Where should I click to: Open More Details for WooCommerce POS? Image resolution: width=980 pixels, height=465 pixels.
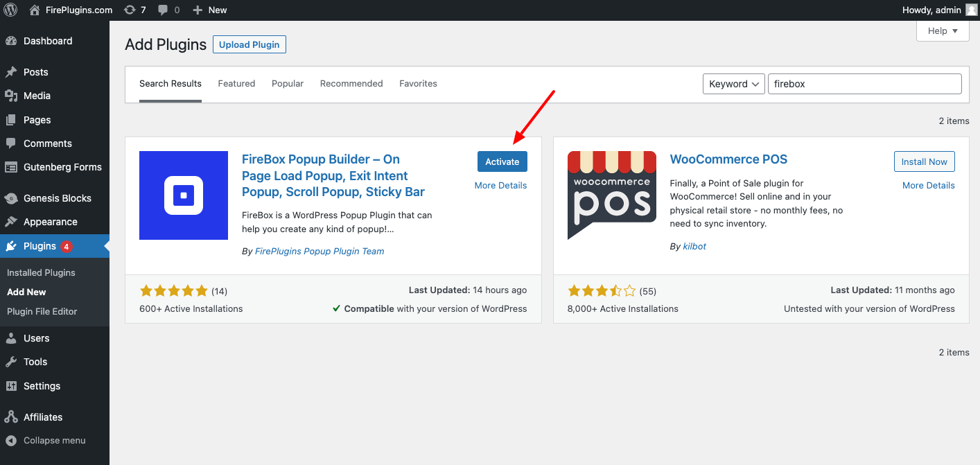(929, 186)
